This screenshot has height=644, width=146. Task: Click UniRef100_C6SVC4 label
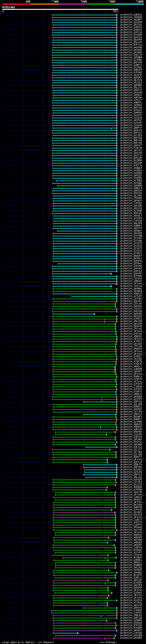pyautogui.click(x=131, y=278)
